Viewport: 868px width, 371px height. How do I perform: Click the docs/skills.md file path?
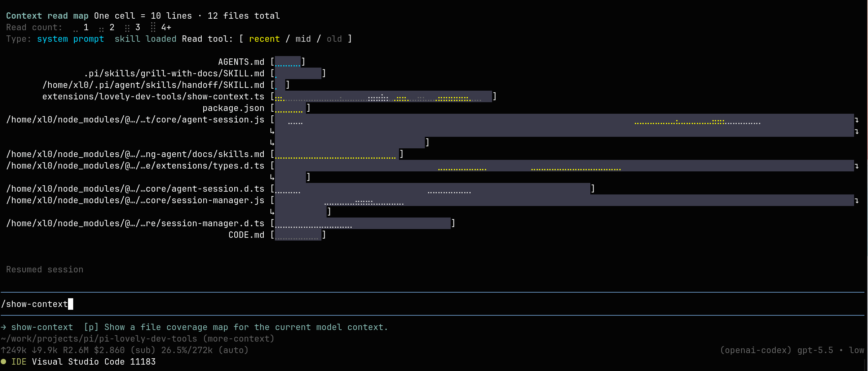click(x=135, y=154)
